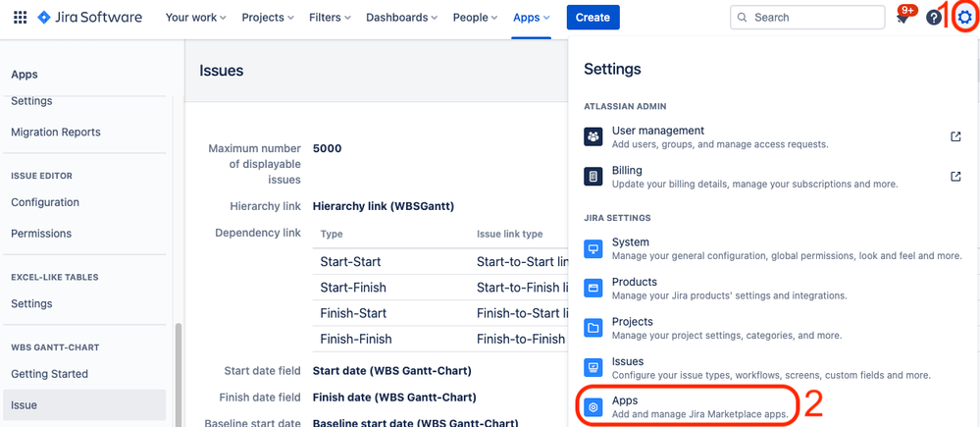980x427 pixels.
Task: Open User management external link icon
Action: [955, 136]
